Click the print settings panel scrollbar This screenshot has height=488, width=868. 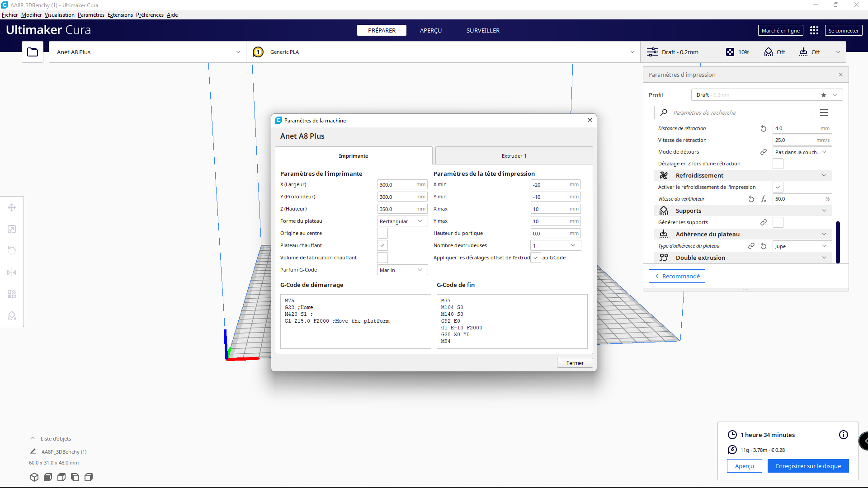pos(838,242)
